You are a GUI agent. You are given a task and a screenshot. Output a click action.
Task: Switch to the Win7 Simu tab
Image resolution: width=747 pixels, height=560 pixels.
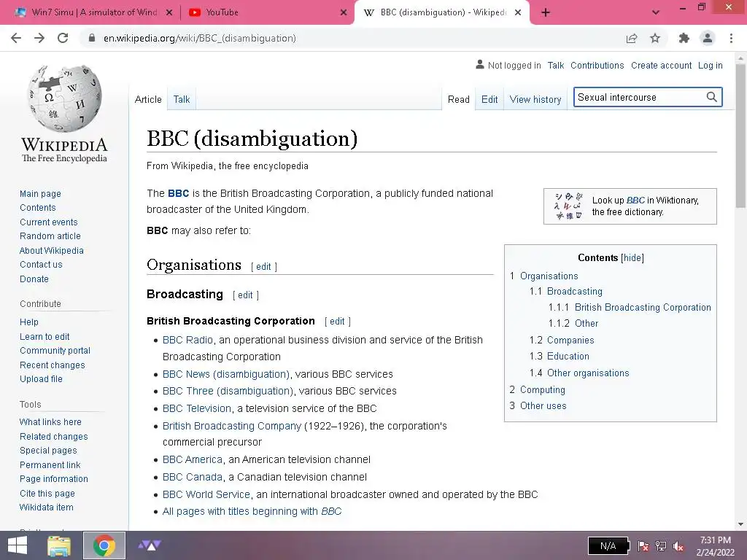[x=94, y=12]
